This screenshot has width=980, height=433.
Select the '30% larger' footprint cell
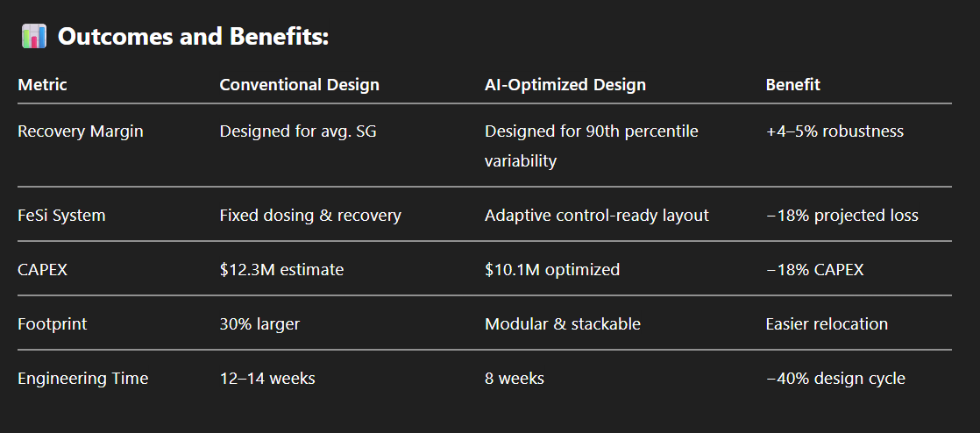[x=259, y=324]
